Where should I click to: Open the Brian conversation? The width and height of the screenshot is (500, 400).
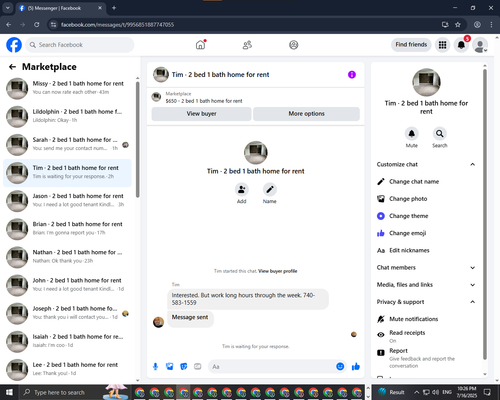[x=67, y=229]
